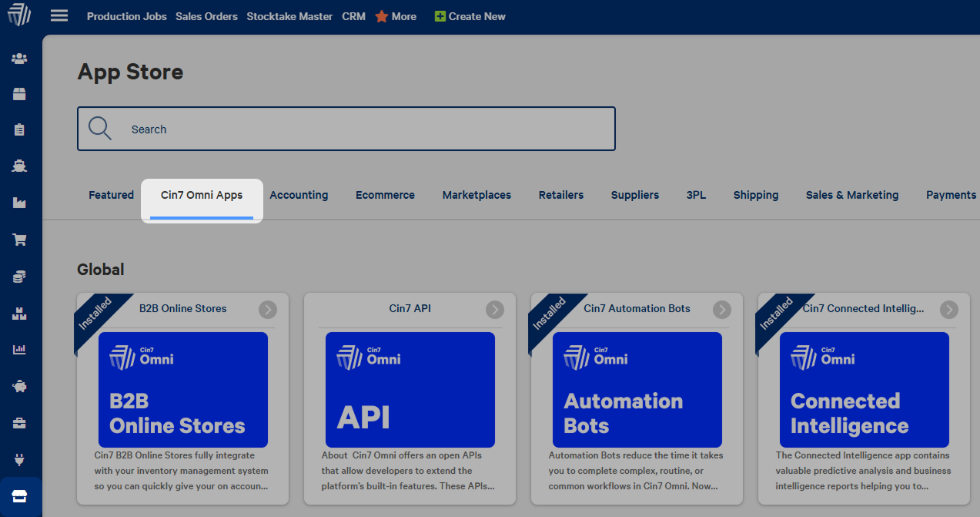Click the arrow on Cin7 Automation Bots card

tap(722, 309)
